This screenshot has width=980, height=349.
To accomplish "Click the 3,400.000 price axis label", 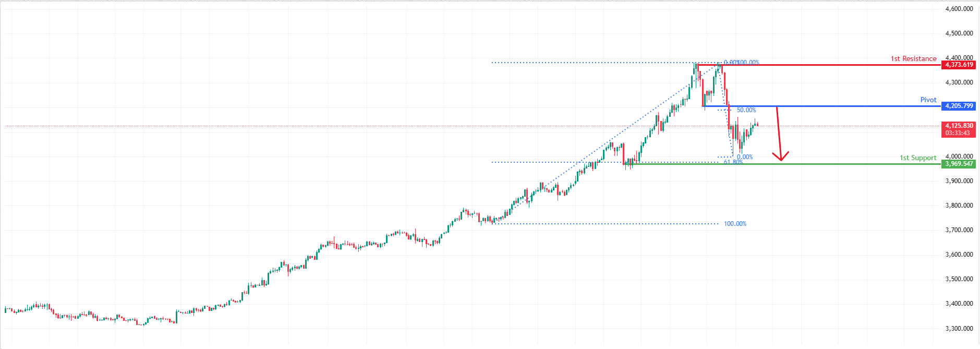I will tap(959, 304).
